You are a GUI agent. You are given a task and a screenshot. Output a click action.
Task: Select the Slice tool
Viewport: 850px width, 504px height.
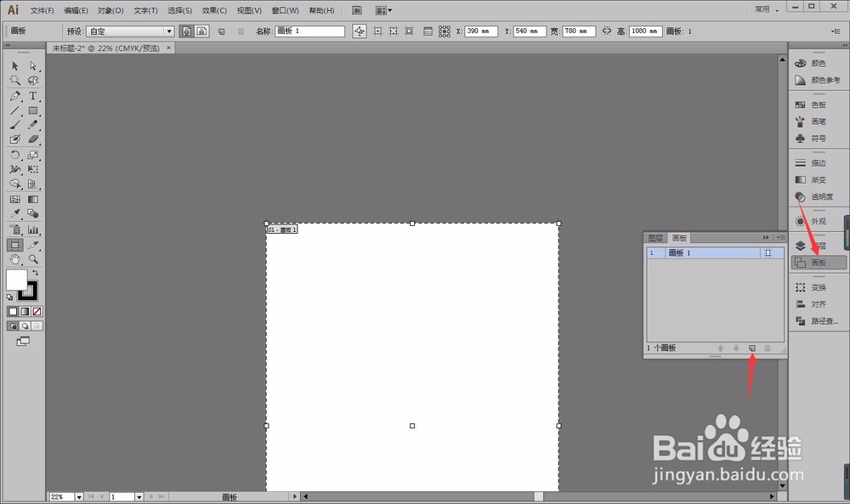(x=33, y=245)
